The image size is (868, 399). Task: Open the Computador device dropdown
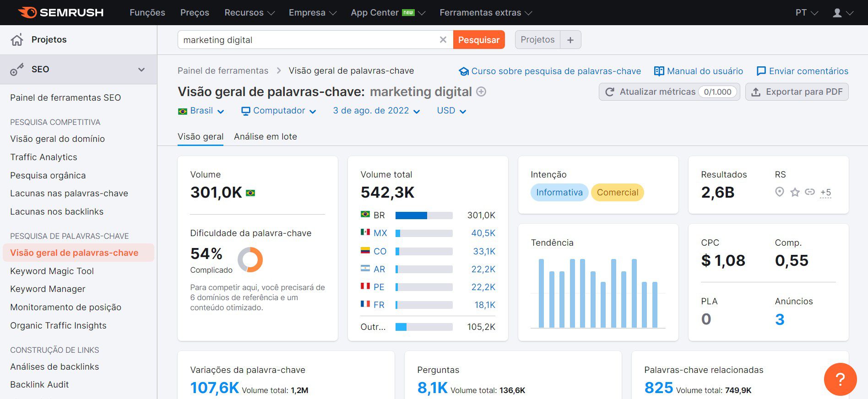point(279,111)
